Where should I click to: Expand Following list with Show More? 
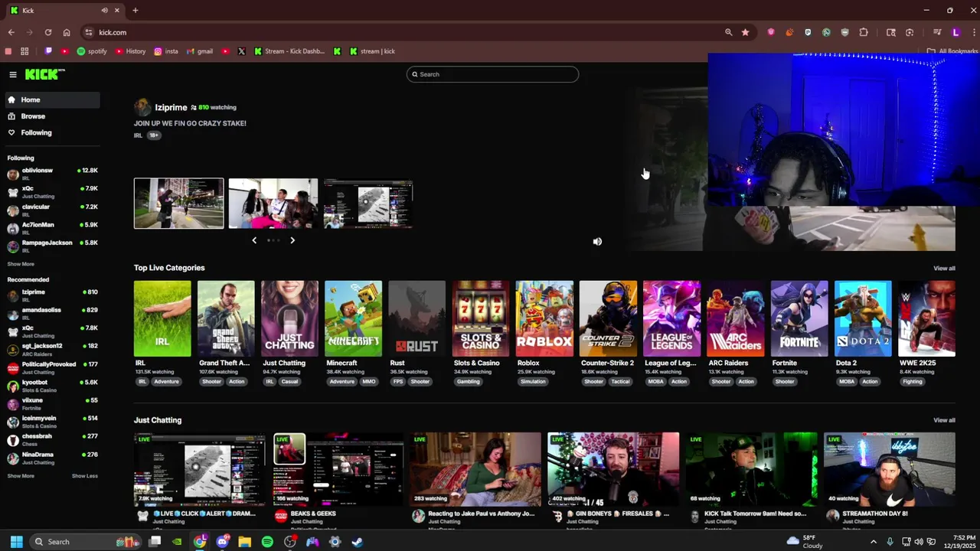click(x=21, y=264)
